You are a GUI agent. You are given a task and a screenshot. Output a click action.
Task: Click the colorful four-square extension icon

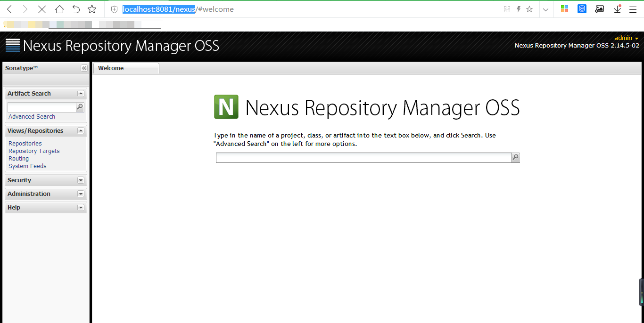[x=564, y=9]
